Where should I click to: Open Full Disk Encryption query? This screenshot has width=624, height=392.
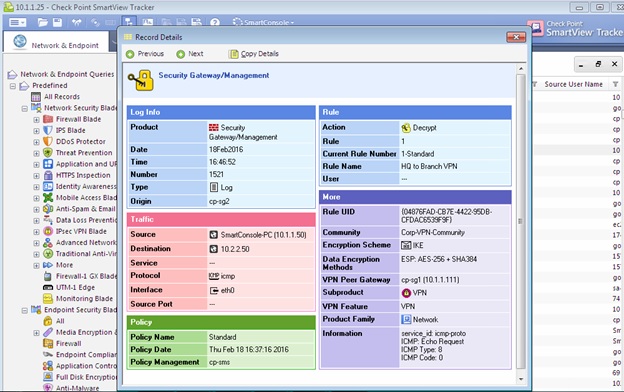pyautogui.click(x=86, y=377)
